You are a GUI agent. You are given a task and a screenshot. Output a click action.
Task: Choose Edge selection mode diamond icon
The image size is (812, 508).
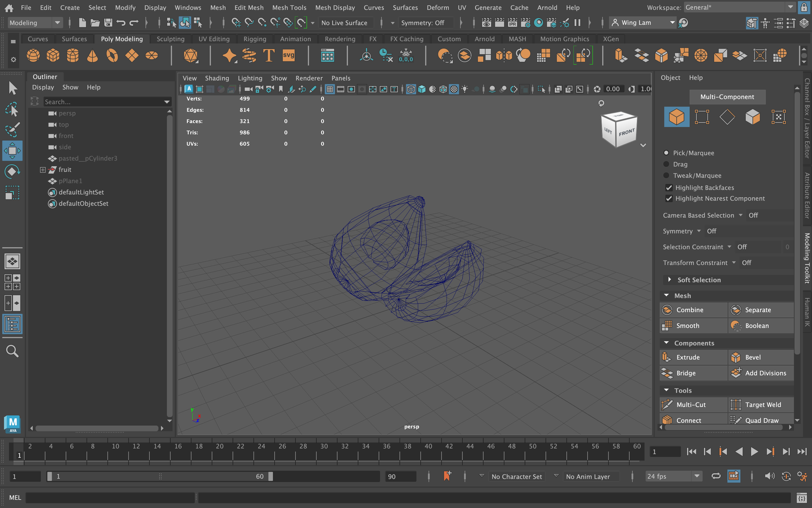(x=727, y=117)
